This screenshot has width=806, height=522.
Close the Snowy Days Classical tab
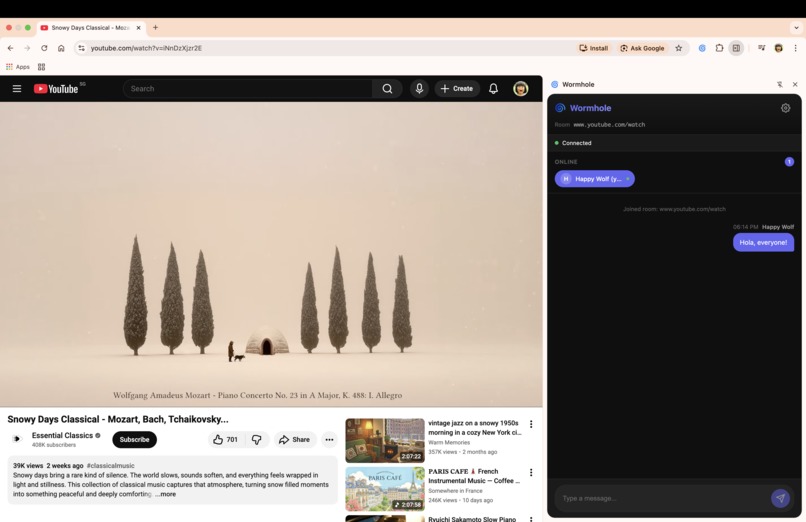(x=138, y=28)
